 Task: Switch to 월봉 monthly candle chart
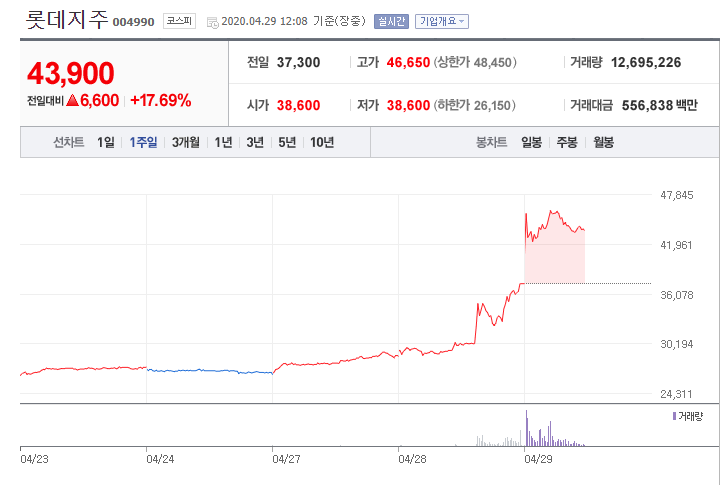[x=603, y=142]
